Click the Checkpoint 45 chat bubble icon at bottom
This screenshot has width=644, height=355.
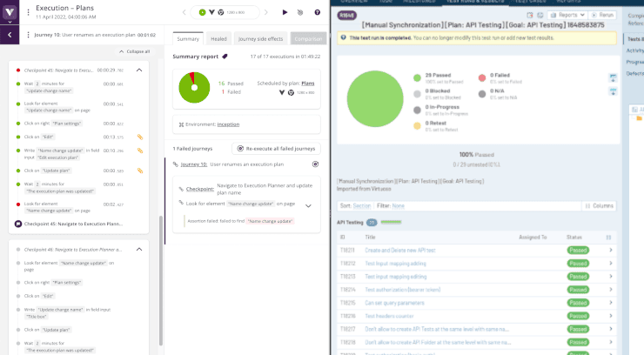click(x=18, y=224)
